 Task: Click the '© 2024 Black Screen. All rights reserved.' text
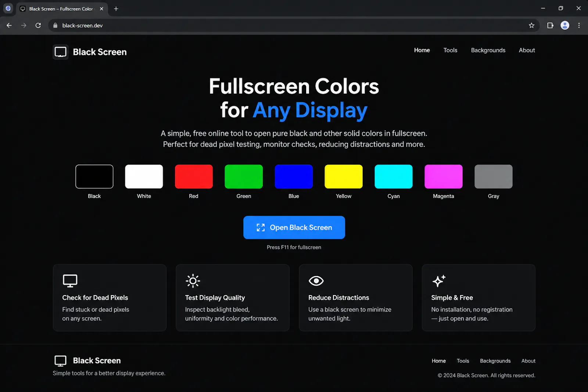487,375
